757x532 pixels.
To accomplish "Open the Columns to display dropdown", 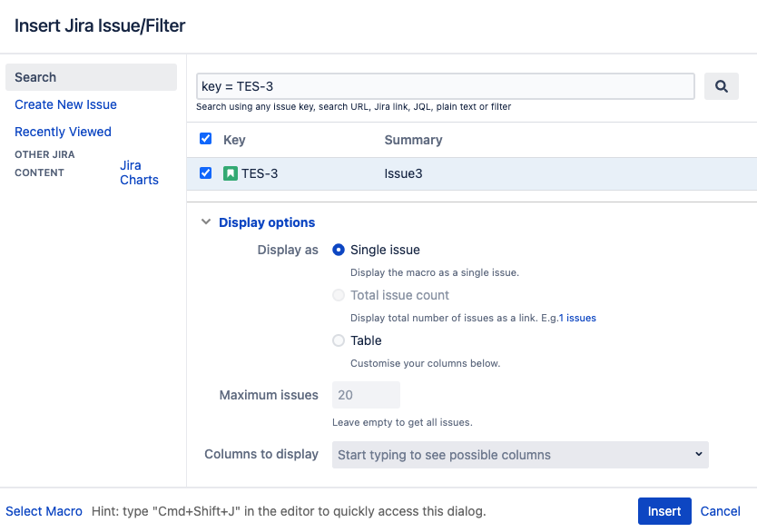I will pos(519,454).
